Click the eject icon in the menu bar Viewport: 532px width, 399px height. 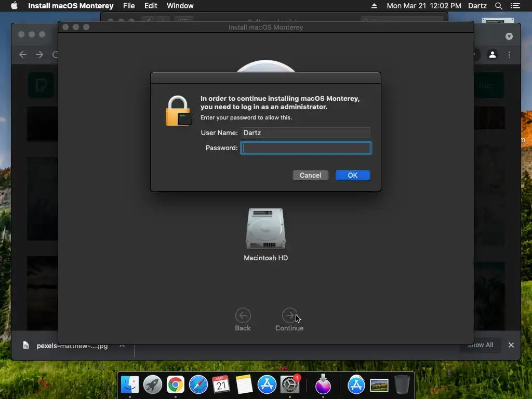[x=374, y=6]
